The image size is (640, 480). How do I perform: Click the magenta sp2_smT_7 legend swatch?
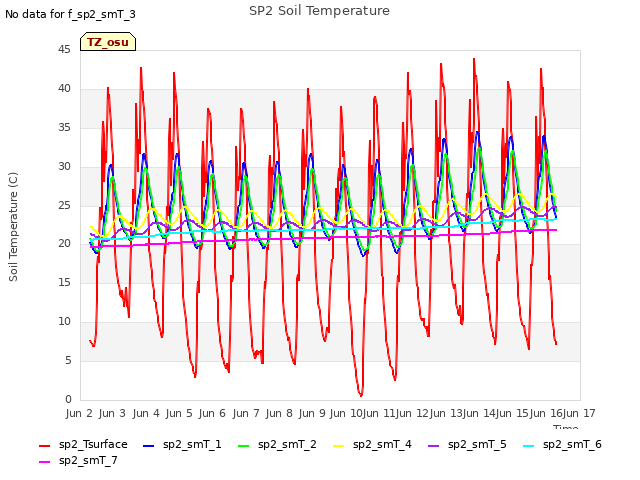pyautogui.click(x=44, y=462)
